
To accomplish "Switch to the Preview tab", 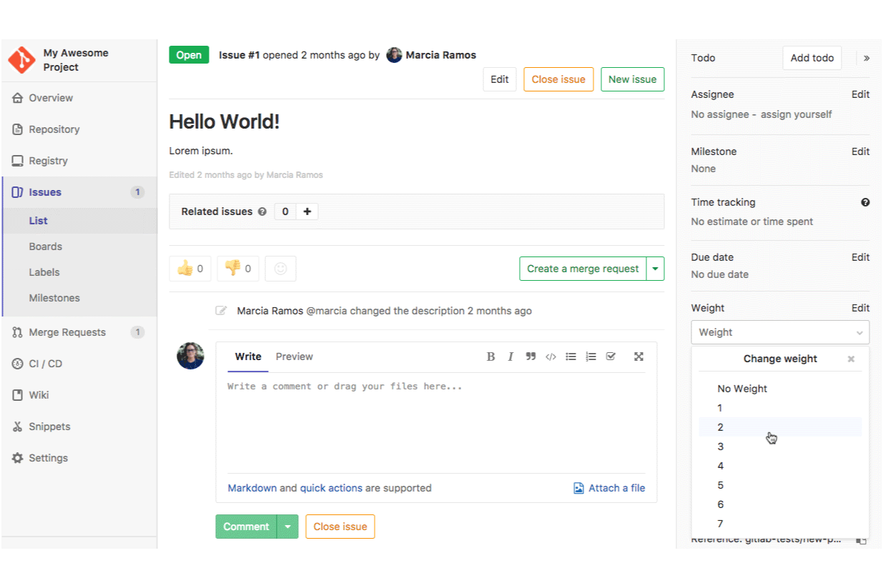I will pos(295,357).
